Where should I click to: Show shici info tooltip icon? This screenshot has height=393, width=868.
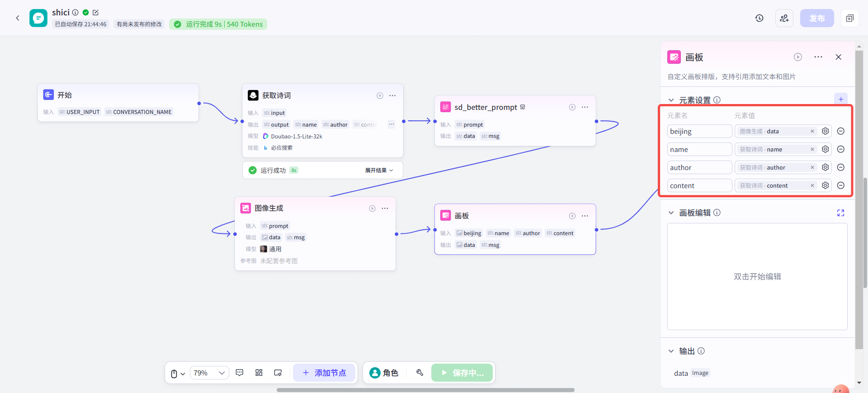(x=75, y=13)
